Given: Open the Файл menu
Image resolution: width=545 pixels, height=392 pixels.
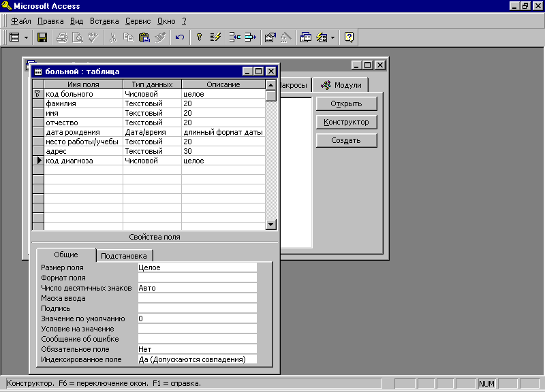Looking at the screenshot, I should (21, 21).
